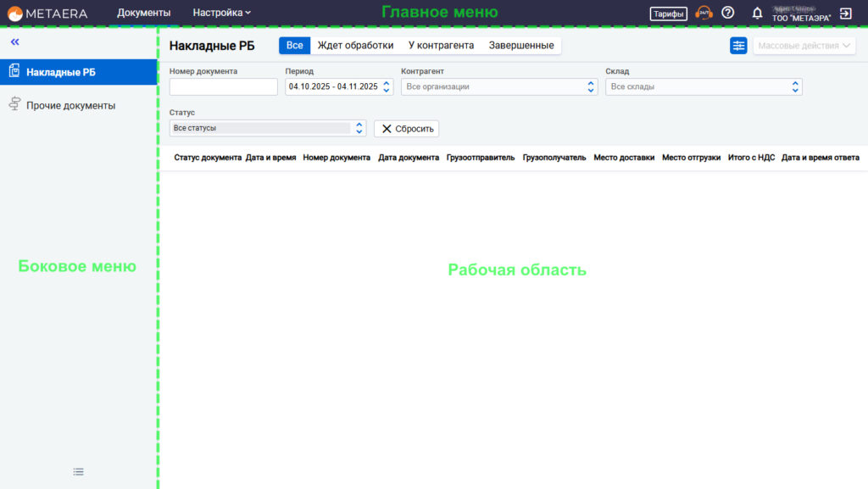Viewport: 868px width, 489px height.
Task: Open filter settings sliders icon
Action: [738, 46]
